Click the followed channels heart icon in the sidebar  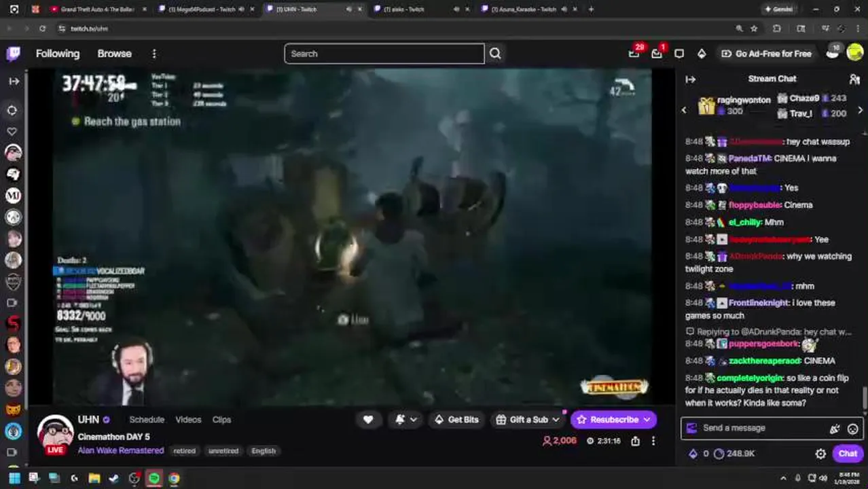(x=12, y=131)
